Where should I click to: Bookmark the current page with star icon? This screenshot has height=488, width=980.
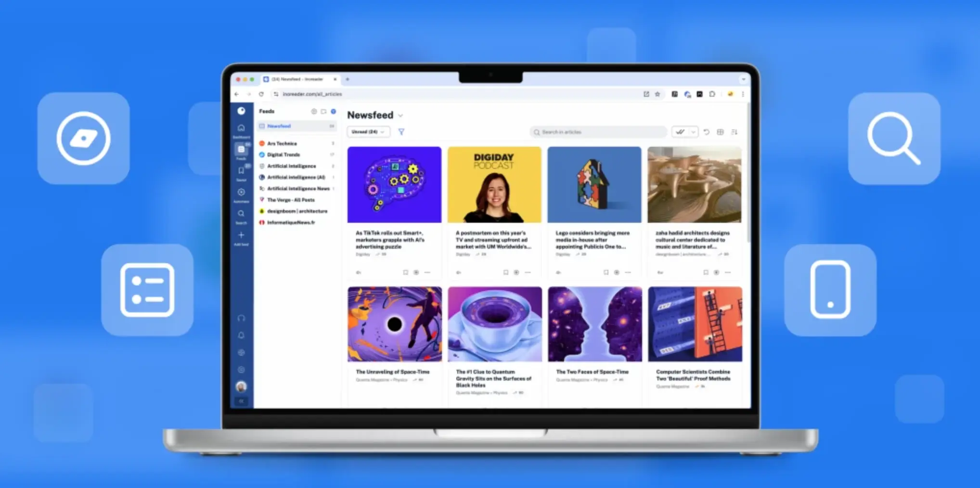point(658,94)
